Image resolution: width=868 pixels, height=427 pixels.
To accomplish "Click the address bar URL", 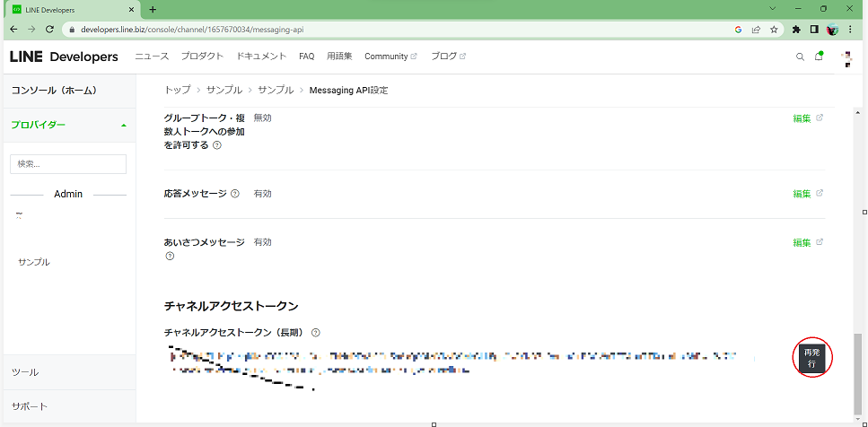I will pos(192,30).
